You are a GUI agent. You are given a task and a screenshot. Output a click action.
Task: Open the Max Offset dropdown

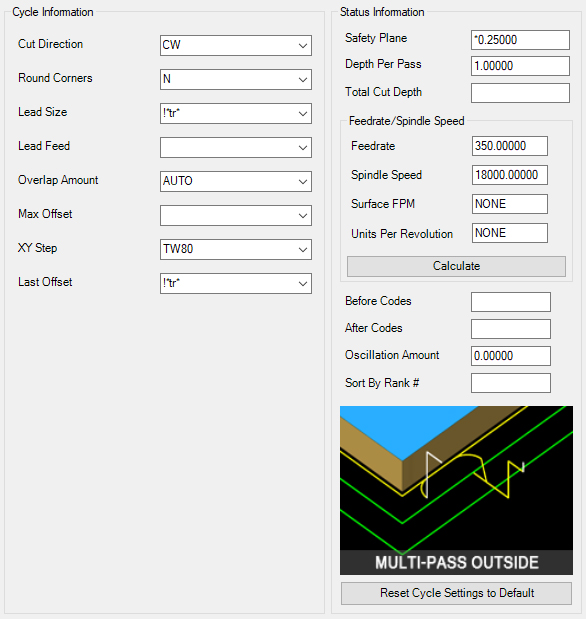[236, 215]
